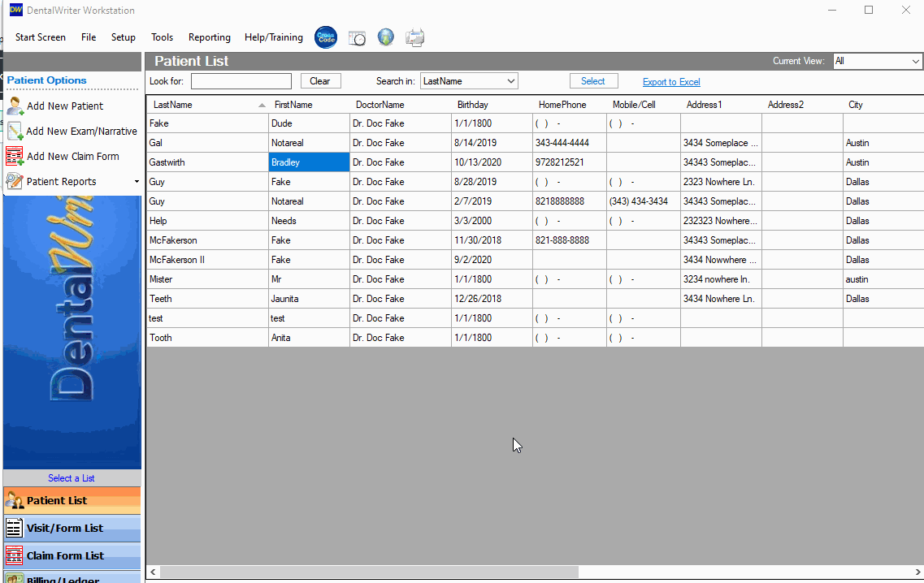This screenshot has height=583, width=924.
Task: Click the Jaunita first name cell
Action: point(310,299)
